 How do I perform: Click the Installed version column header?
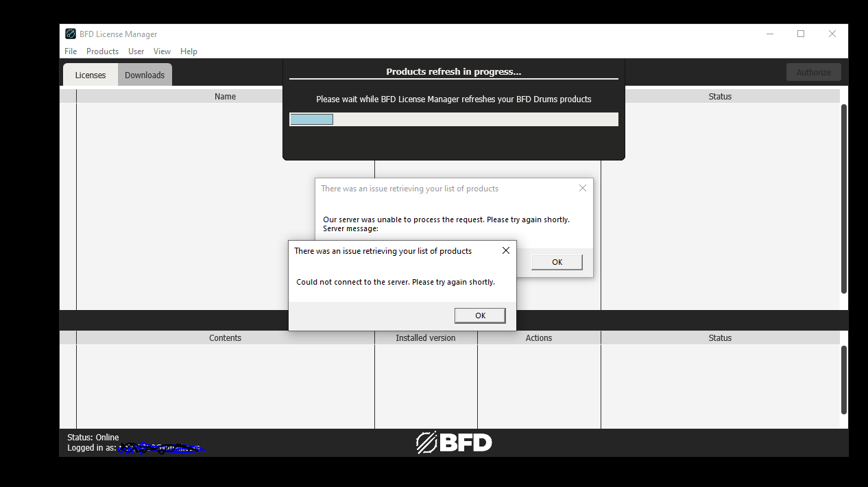426,338
